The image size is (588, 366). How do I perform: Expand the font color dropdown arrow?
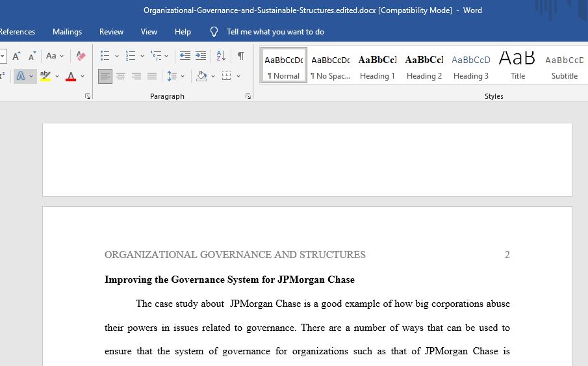[83, 76]
